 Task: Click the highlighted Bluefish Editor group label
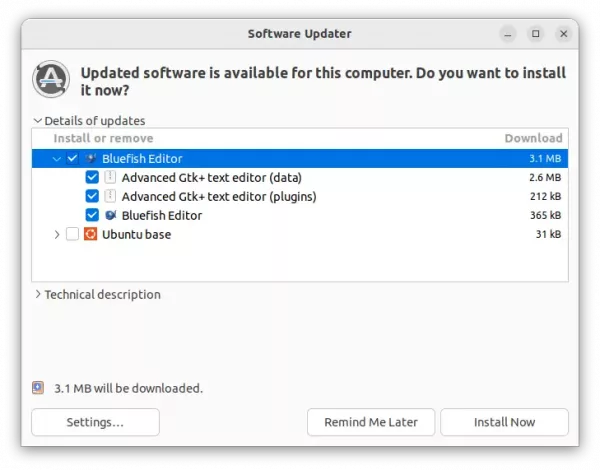tap(142, 158)
